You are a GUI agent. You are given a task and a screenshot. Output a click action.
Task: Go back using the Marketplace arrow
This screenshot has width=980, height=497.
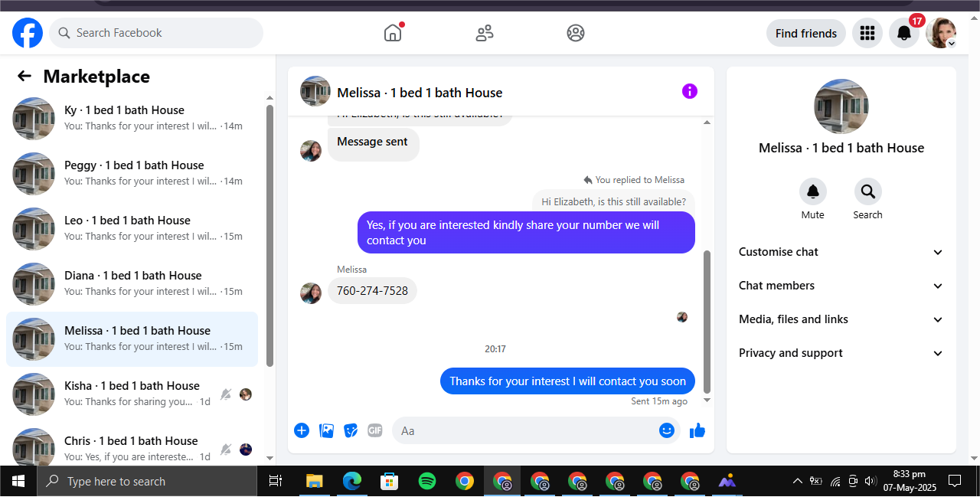coord(24,76)
